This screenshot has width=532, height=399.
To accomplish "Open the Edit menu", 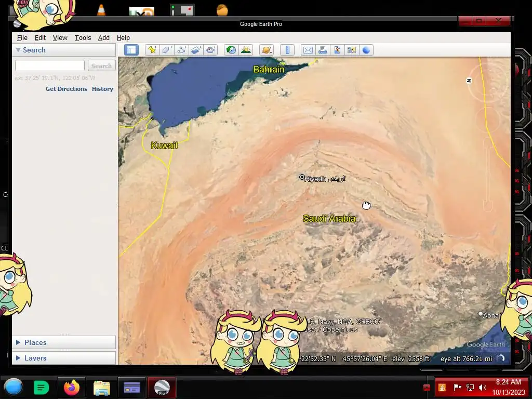I will click(40, 37).
